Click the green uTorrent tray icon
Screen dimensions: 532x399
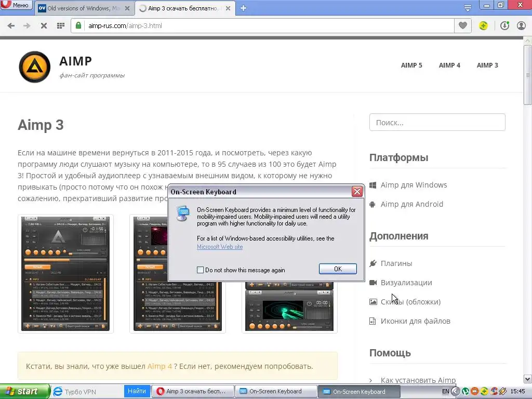pos(465,392)
